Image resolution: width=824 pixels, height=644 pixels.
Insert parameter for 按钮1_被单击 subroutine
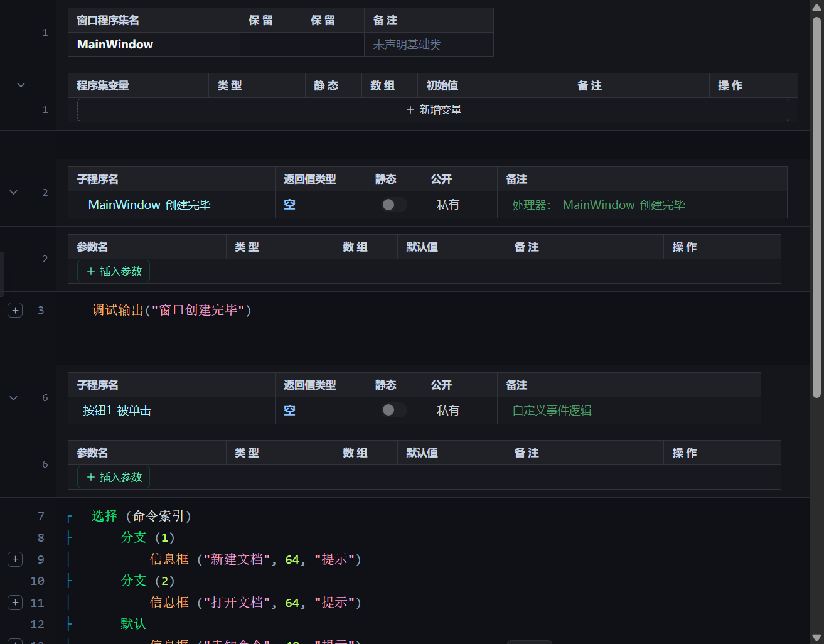coord(114,477)
